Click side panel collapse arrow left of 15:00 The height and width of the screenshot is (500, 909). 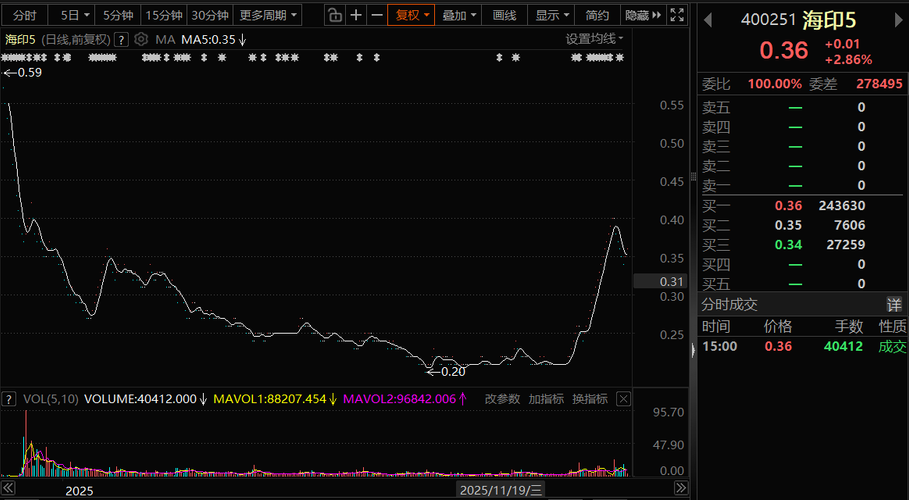tap(693, 350)
